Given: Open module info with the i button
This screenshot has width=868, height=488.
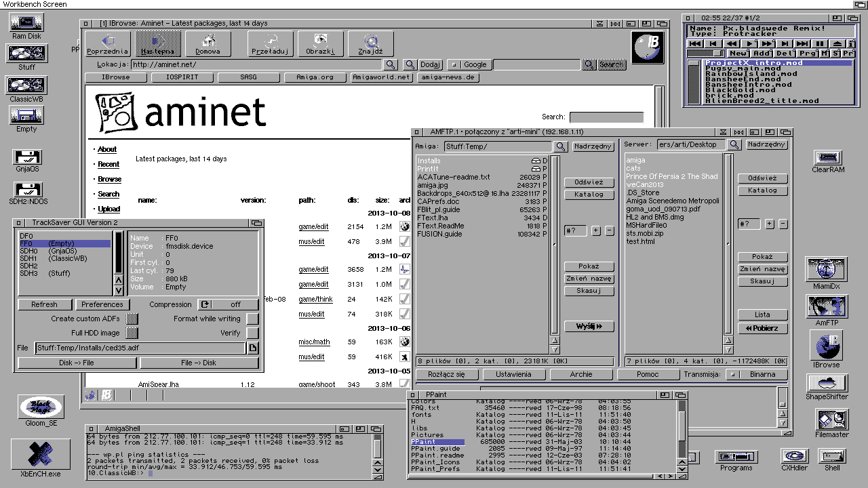Looking at the screenshot, I should click(850, 43).
